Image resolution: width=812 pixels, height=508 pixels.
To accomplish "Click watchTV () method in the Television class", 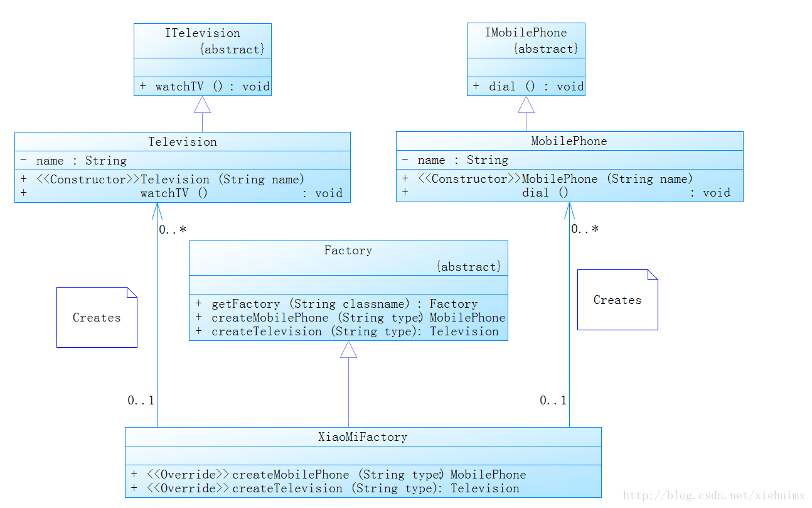I will 181,193.
